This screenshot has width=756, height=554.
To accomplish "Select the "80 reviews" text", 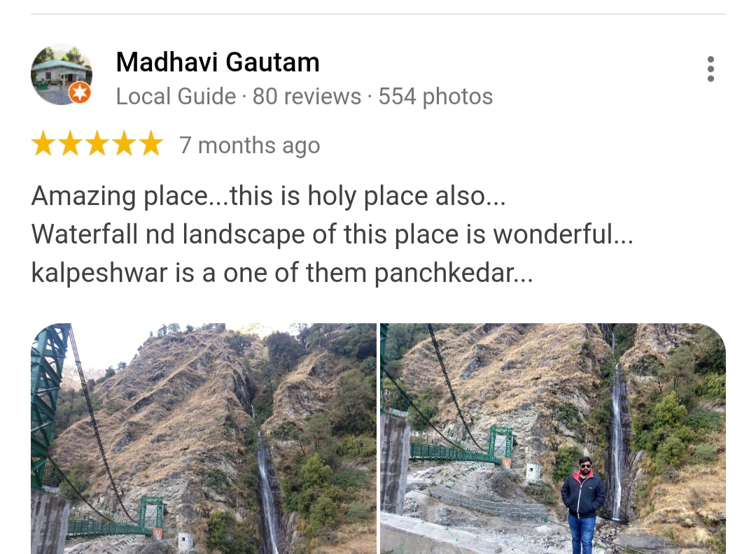I will 307,97.
